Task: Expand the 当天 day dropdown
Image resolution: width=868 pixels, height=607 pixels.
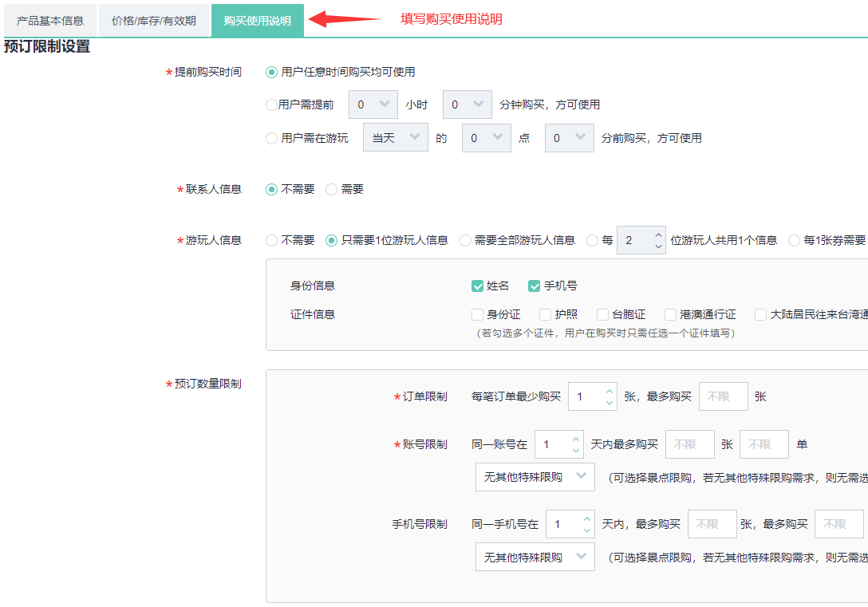Action: 395,138
